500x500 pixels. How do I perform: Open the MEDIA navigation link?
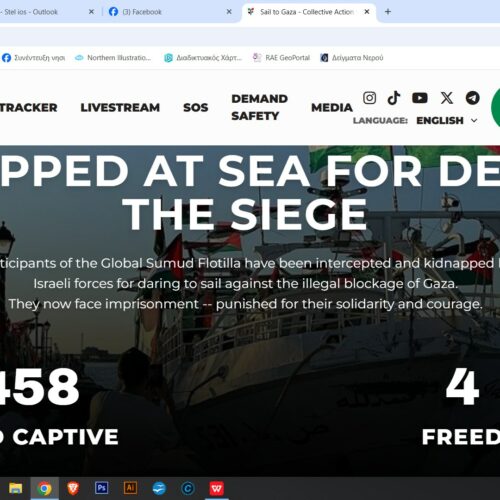[x=332, y=107]
